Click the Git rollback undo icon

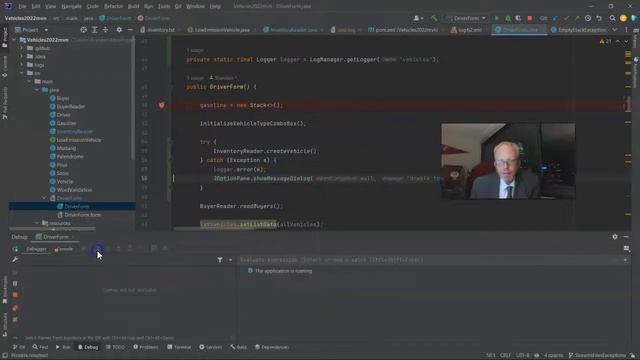tap(599, 18)
